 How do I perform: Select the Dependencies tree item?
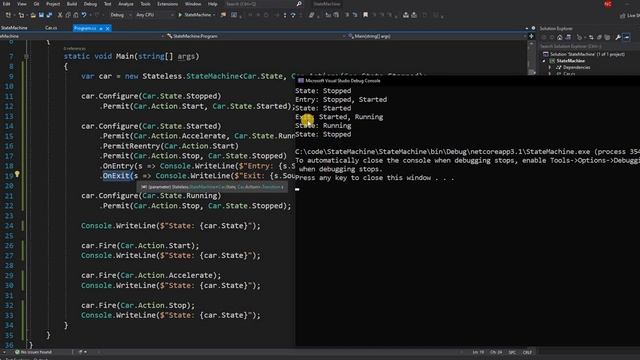click(x=576, y=67)
